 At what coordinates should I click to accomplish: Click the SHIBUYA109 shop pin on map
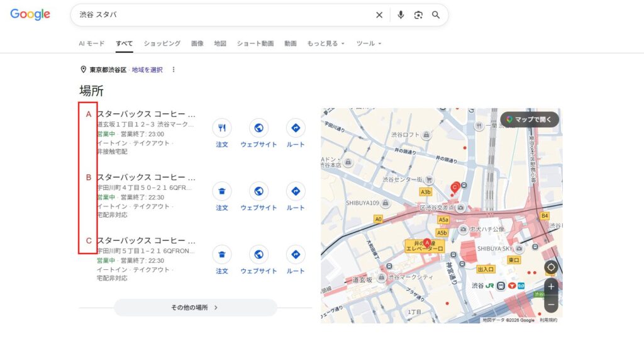[386, 203]
